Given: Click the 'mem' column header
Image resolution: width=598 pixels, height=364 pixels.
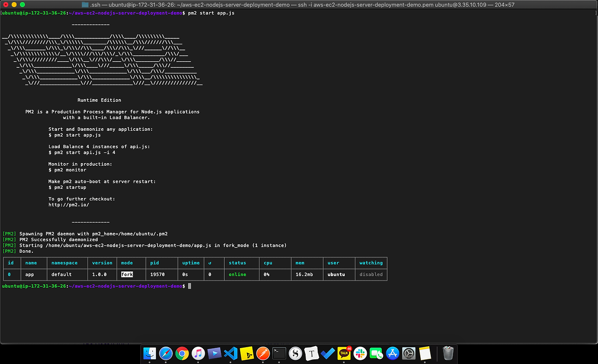Looking at the screenshot, I should click(300, 263).
